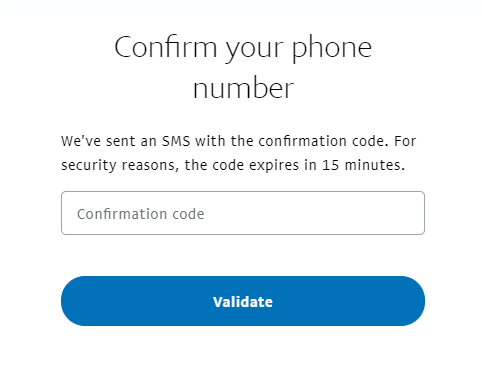Submit the code using the blue Validate button
The height and width of the screenshot is (377, 482).
[243, 301]
